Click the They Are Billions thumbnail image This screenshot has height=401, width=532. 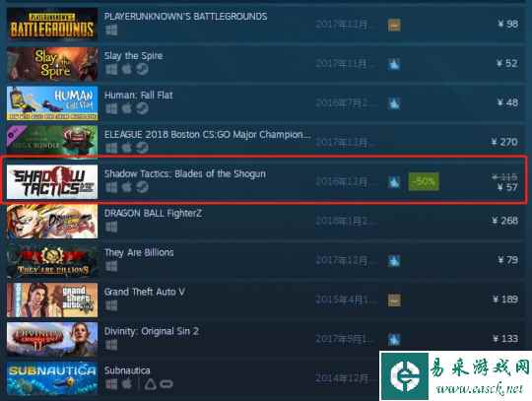(x=52, y=260)
